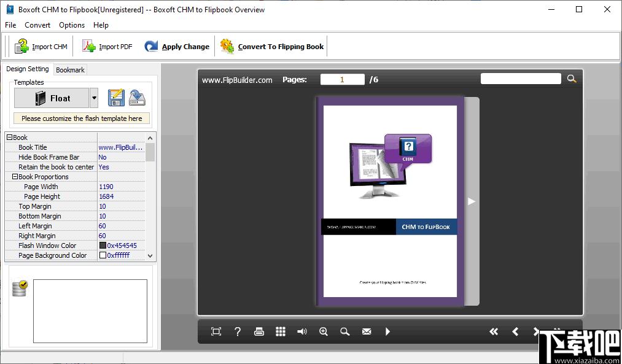Select Retain the book to center value Yes
The height and width of the screenshot is (364, 622).
pyautogui.click(x=121, y=167)
